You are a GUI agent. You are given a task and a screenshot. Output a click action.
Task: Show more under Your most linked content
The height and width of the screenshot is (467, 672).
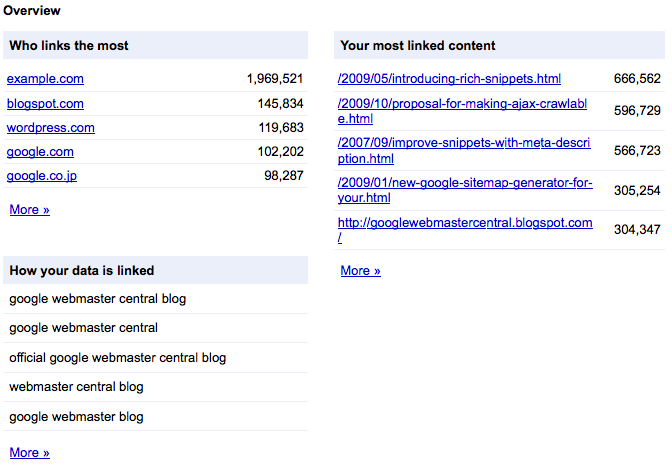point(360,271)
